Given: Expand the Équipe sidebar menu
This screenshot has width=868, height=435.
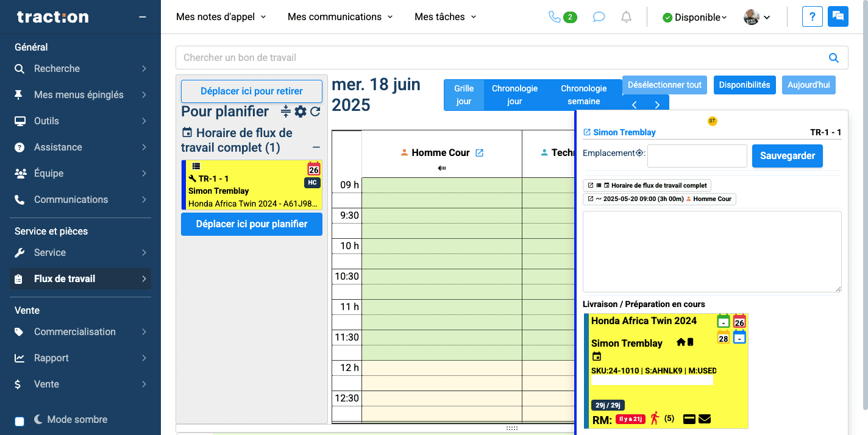Looking at the screenshot, I should pos(80,174).
